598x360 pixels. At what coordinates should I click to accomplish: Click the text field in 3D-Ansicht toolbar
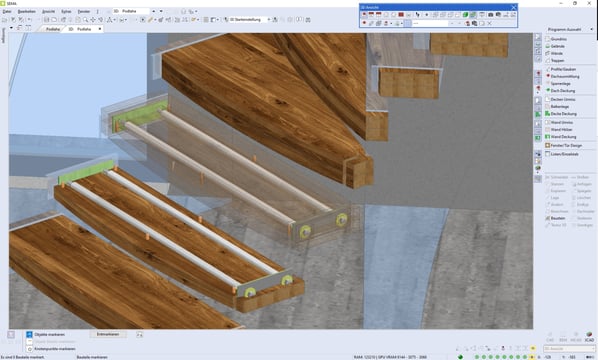pos(430,23)
